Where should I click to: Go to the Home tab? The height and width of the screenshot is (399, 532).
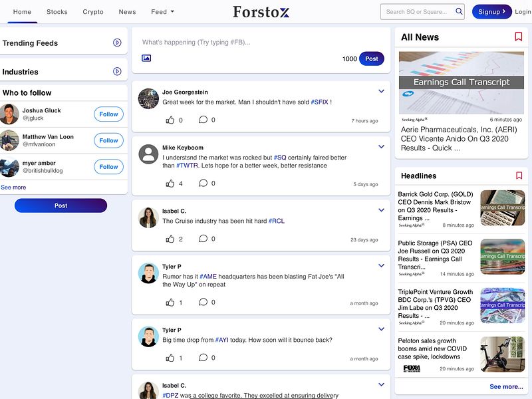pyautogui.click(x=22, y=11)
